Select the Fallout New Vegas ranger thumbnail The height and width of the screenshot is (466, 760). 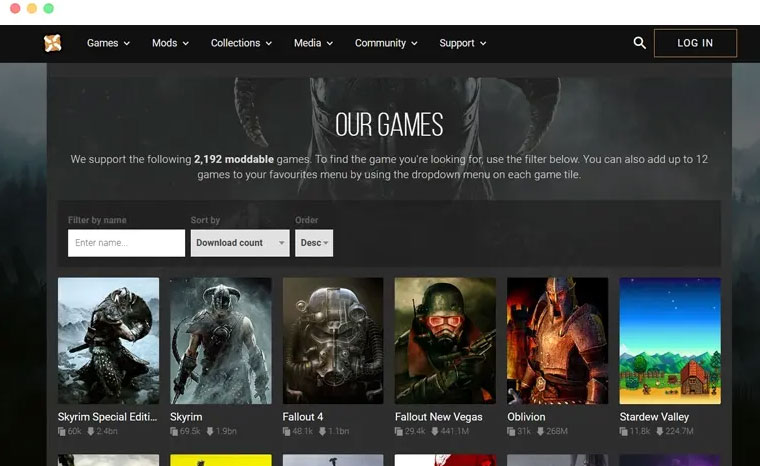445,341
